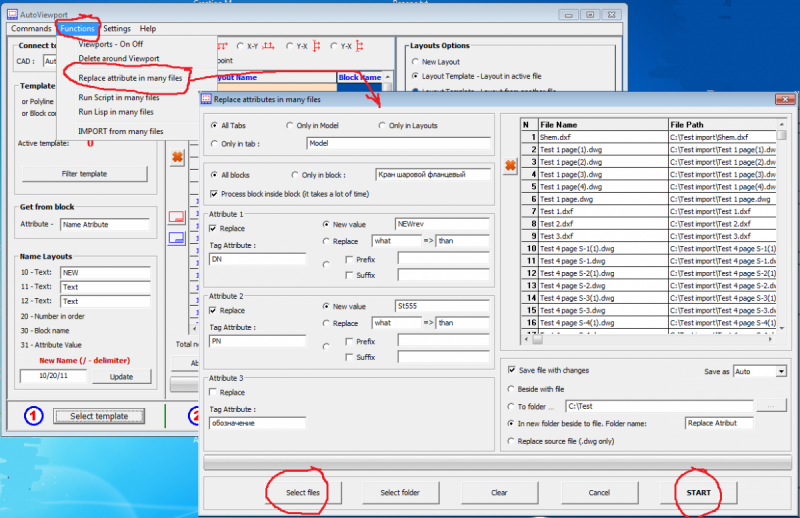Viewport: 800px width, 518px height.
Task: Open the Functions menu
Action: click(x=77, y=29)
